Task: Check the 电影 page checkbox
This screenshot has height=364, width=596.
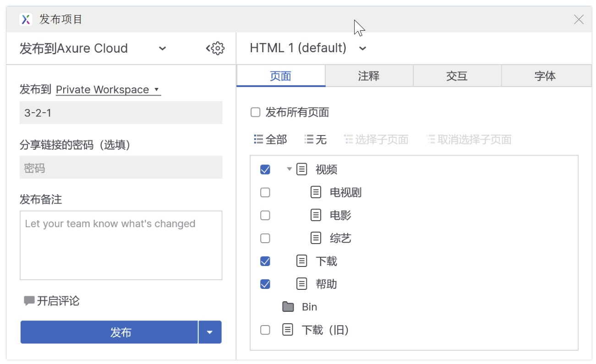Action: pos(265,215)
